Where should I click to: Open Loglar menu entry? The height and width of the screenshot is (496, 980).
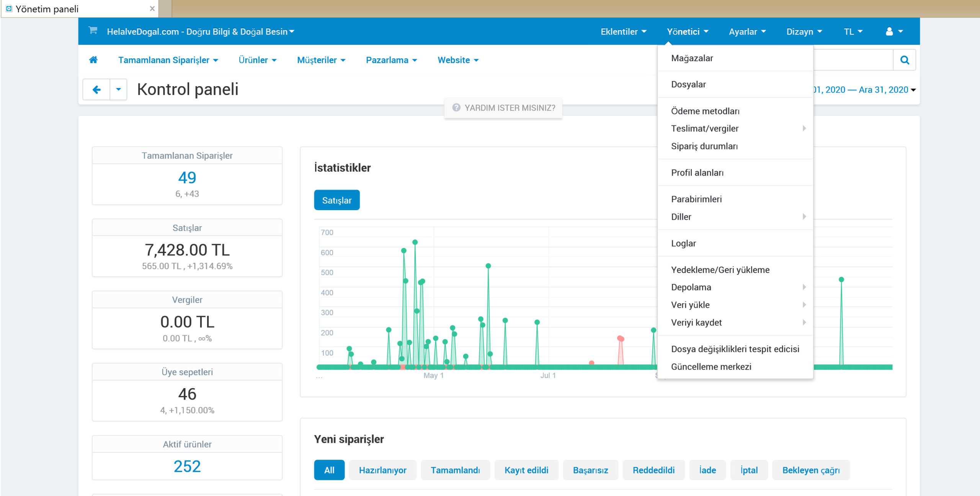(x=735, y=243)
